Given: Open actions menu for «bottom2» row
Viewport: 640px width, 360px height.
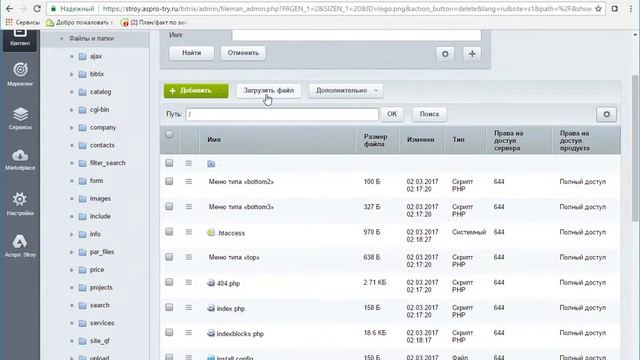Looking at the screenshot, I should pos(189,181).
